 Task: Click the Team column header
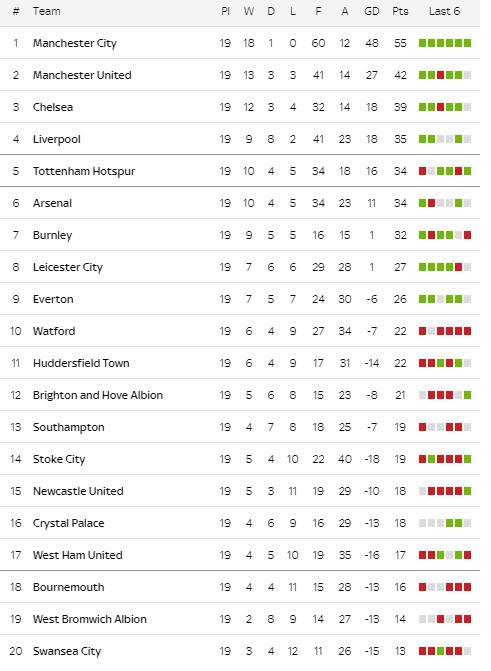tap(47, 11)
